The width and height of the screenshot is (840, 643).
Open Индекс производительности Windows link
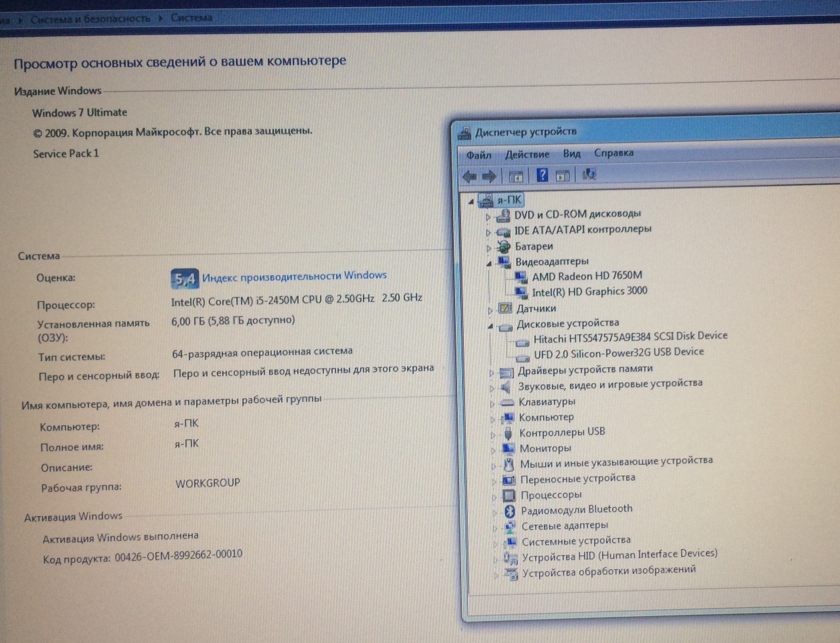(294, 275)
